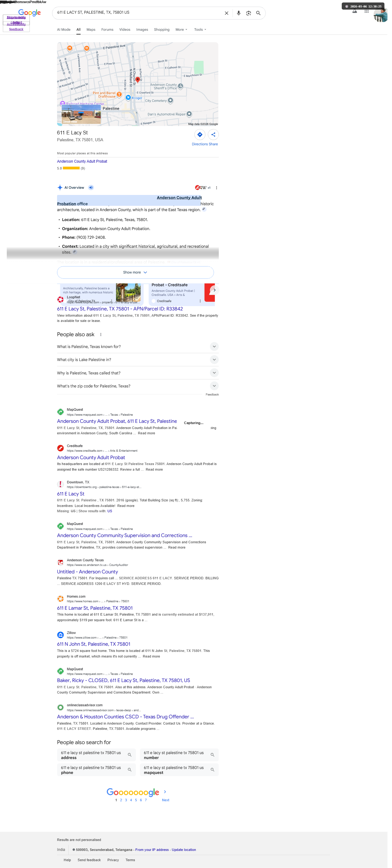Open the More dropdown in search tabs

coord(181,30)
